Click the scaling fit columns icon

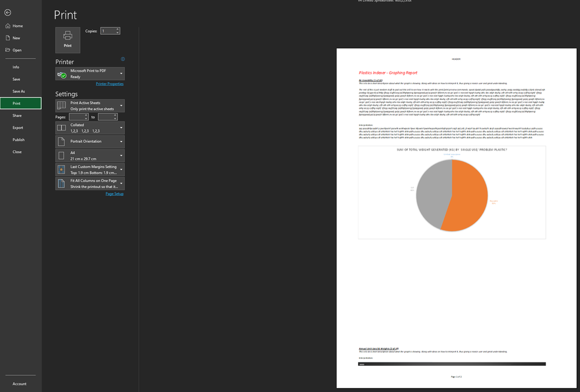tap(62, 184)
